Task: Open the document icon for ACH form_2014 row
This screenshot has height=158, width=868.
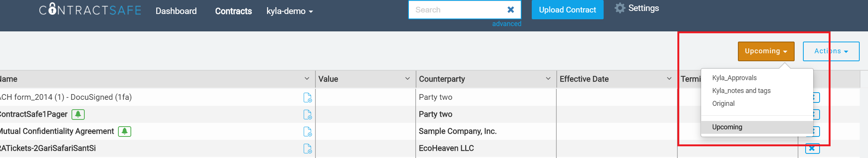Action: [307, 98]
